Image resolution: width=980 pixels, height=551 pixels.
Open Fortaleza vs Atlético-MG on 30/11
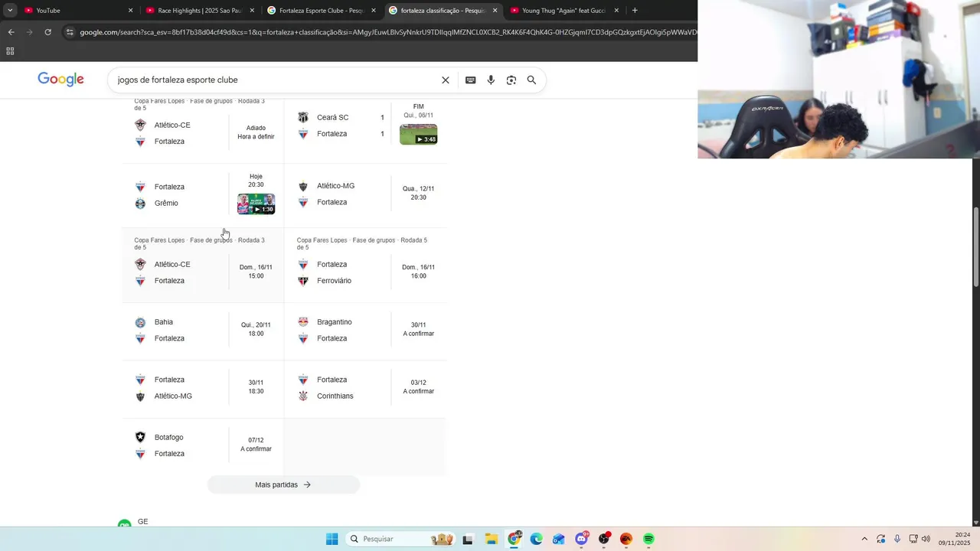tap(203, 388)
